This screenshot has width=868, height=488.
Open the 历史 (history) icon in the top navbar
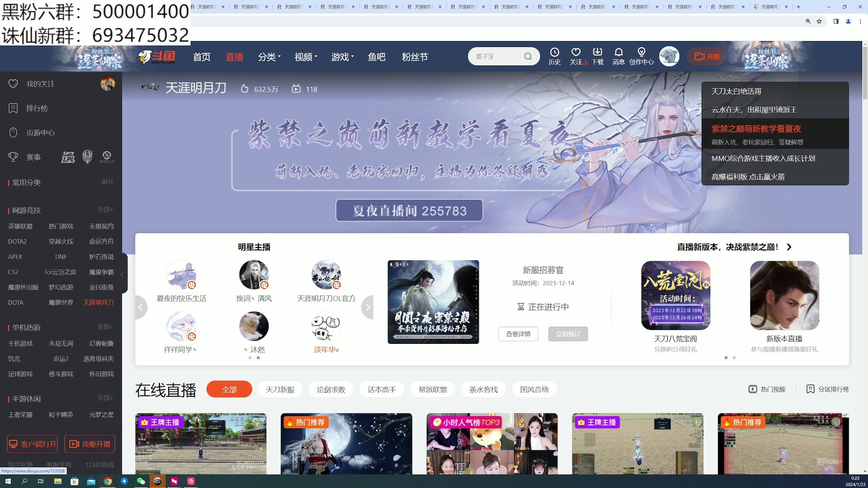[554, 56]
